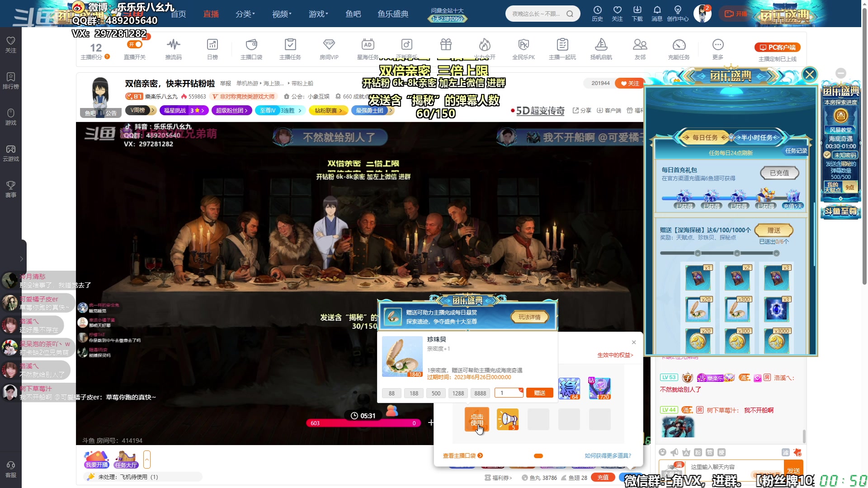Toggle the 管 option in chat toolbar

[x=710, y=452]
